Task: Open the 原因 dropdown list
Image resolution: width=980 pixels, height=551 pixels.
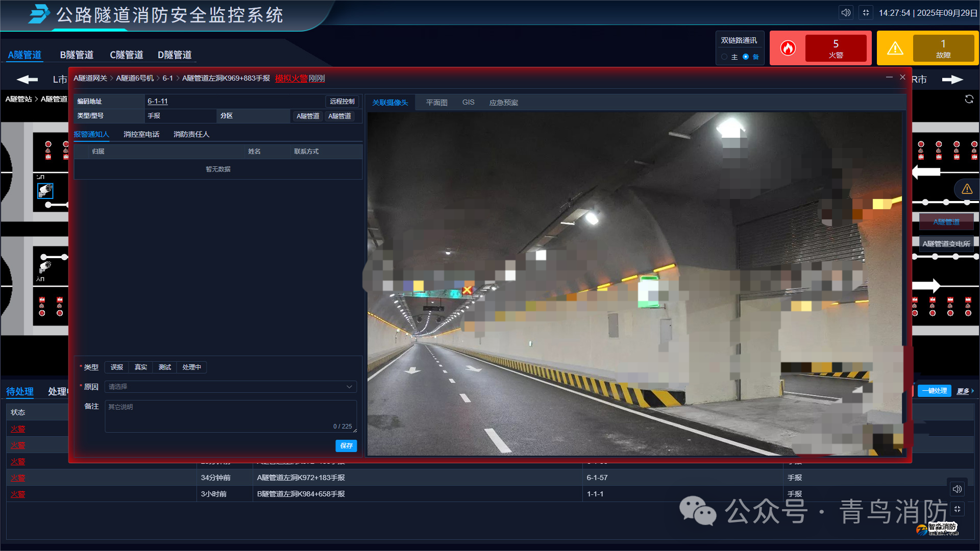Action: (230, 387)
